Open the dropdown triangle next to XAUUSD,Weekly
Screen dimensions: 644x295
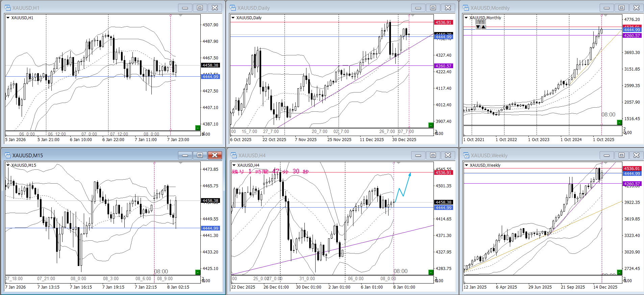(x=466, y=165)
